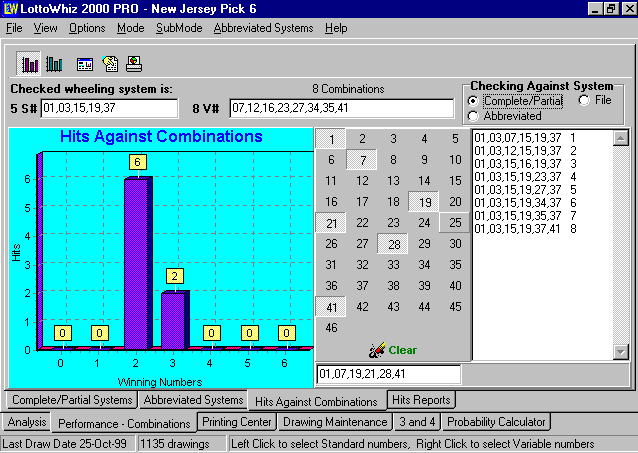The width and height of the screenshot is (638, 453).
Task: Switch to the Hits Reports tab
Action: (421, 400)
